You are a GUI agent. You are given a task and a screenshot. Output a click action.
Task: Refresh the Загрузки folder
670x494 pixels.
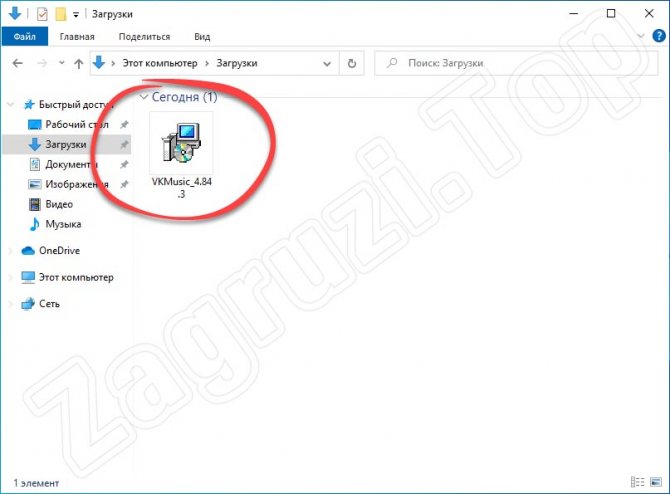pyautogui.click(x=352, y=64)
